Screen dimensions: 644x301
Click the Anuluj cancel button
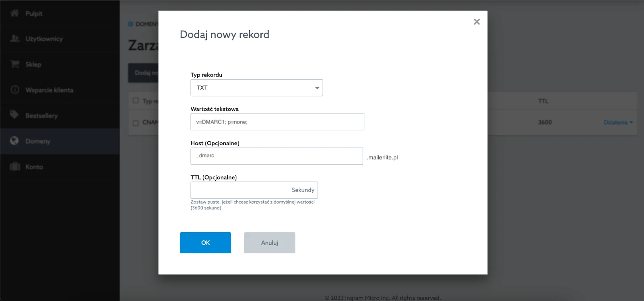point(269,243)
